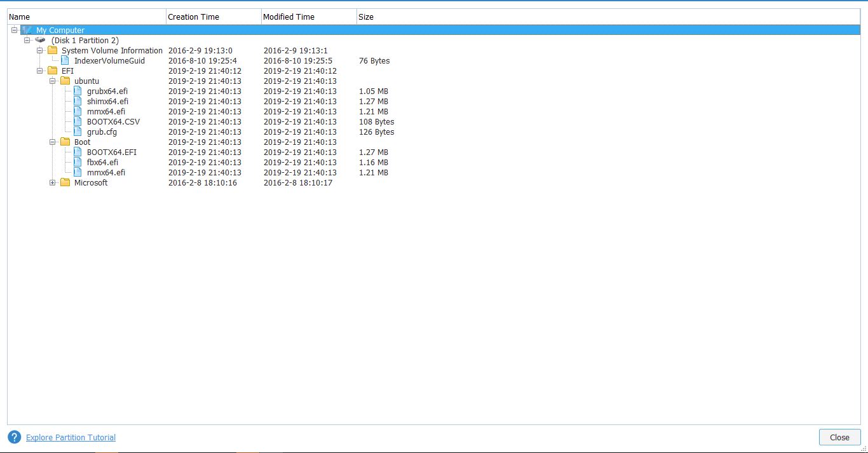
Task: Click the System Volume Information folder icon
Action: point(52,50)
